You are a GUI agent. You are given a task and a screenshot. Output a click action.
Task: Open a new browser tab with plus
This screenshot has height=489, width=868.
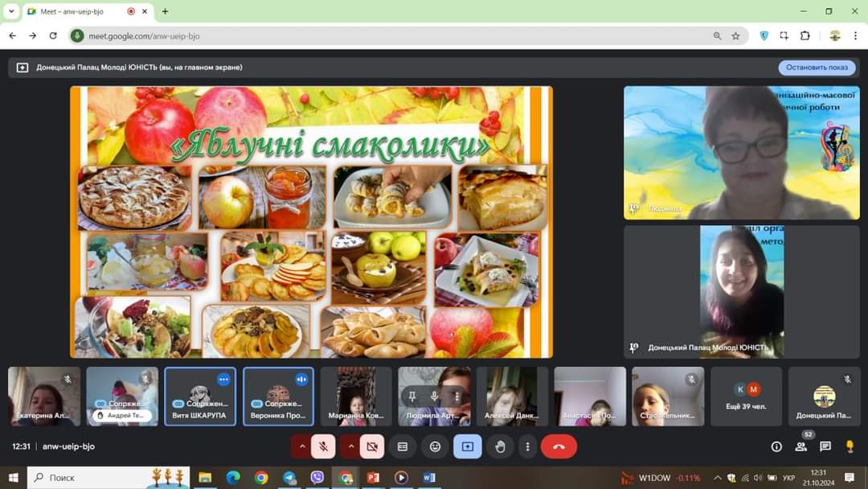(x=165, y=11)
